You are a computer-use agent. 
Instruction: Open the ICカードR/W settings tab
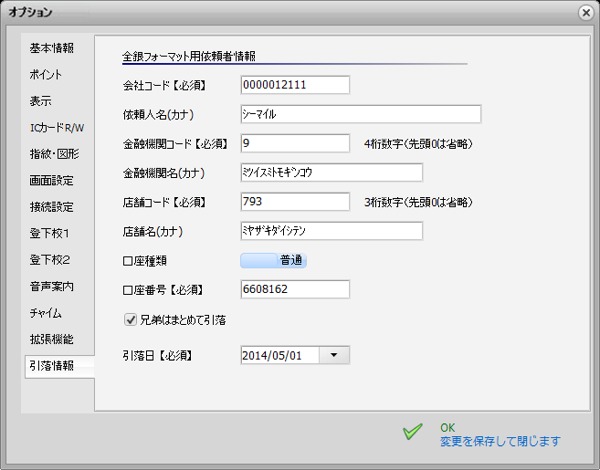click(x=57, y=127)
